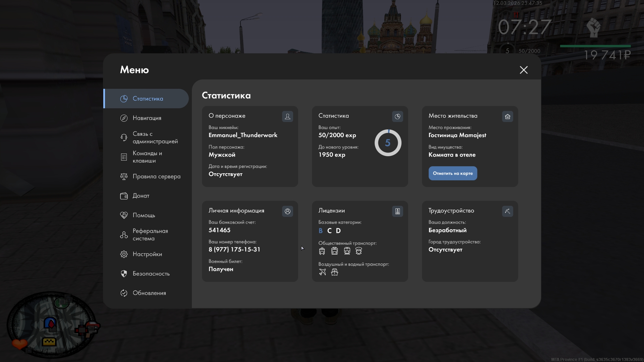The height and width of the screenshot is (362, 644).
Task: Select the category B license letter
Action: tap(321, 231)
